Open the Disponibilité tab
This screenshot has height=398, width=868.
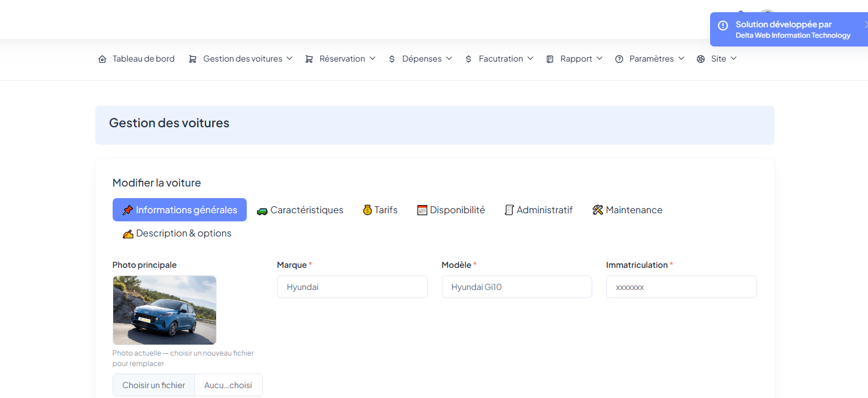(451, 210)
